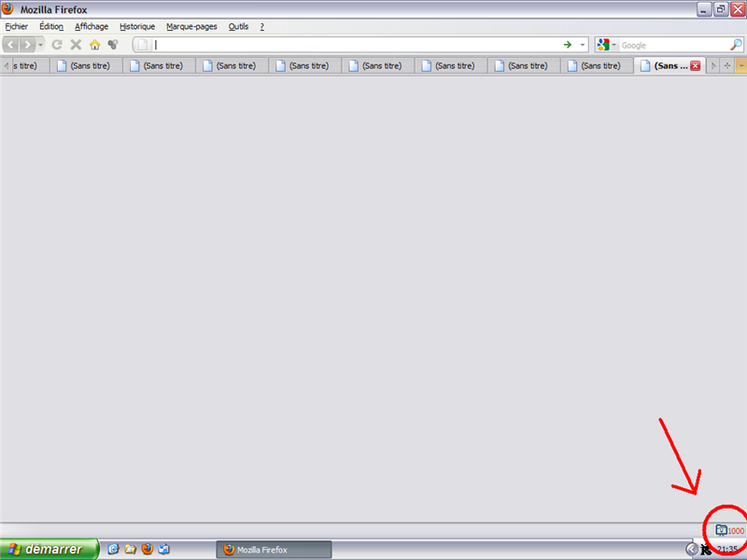Click the green Go arrow
The image size is (747, 560).
(x=568, y=45)
